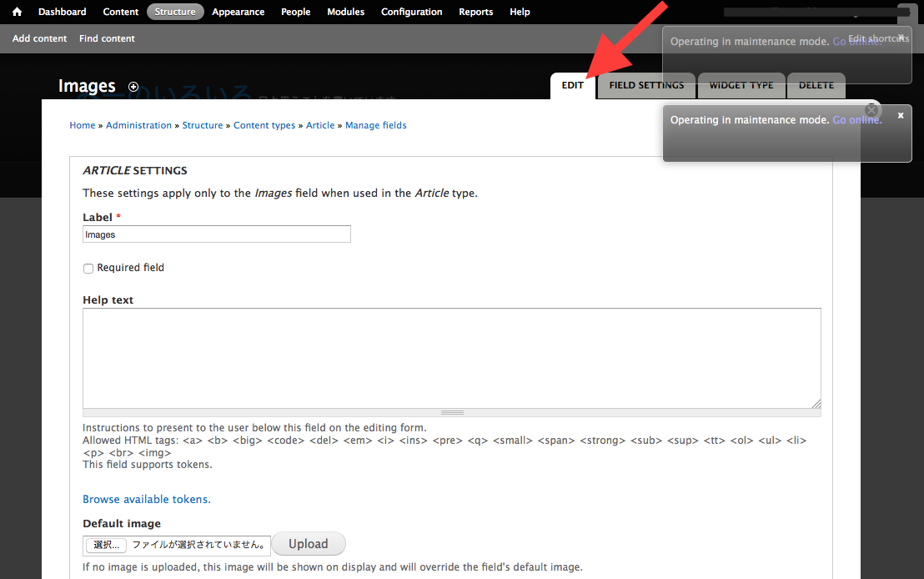
Task: Follow the Content types breadcrumb link
Action: pos(264,125)
